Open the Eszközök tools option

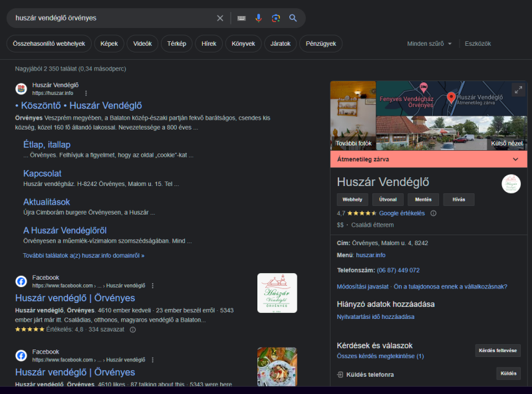(477, 44)
